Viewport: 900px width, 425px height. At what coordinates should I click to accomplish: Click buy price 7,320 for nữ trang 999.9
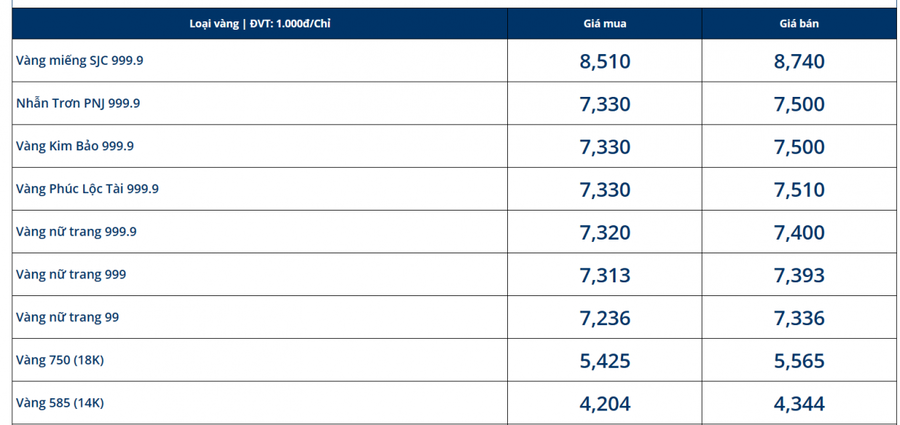click(x=605, y=233)
